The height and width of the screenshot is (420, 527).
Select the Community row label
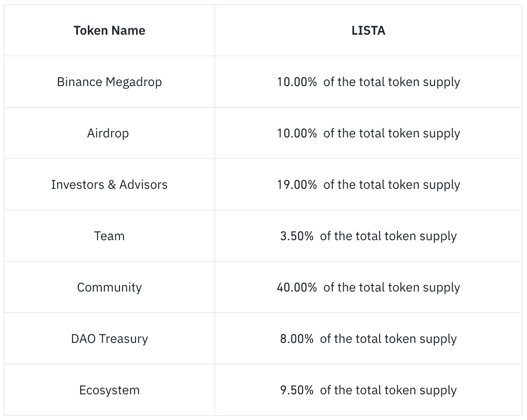[109, 288]
